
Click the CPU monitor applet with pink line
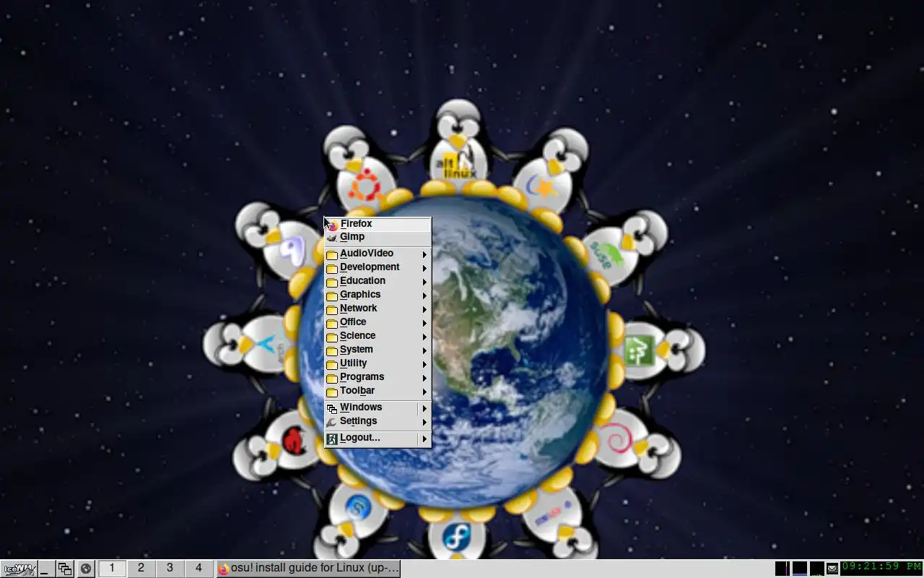(782, 569)
